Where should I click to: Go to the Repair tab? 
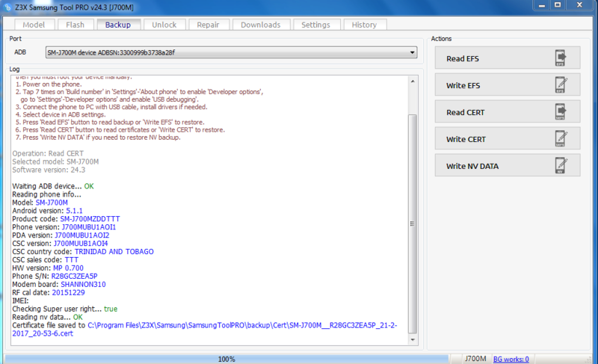click(208, 25)
